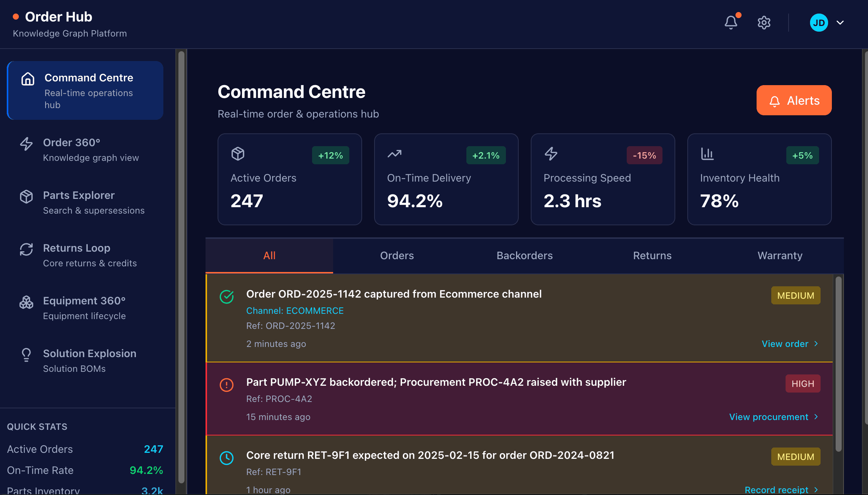
Task: Switch to the Orders tab
Action: [397, 256]
